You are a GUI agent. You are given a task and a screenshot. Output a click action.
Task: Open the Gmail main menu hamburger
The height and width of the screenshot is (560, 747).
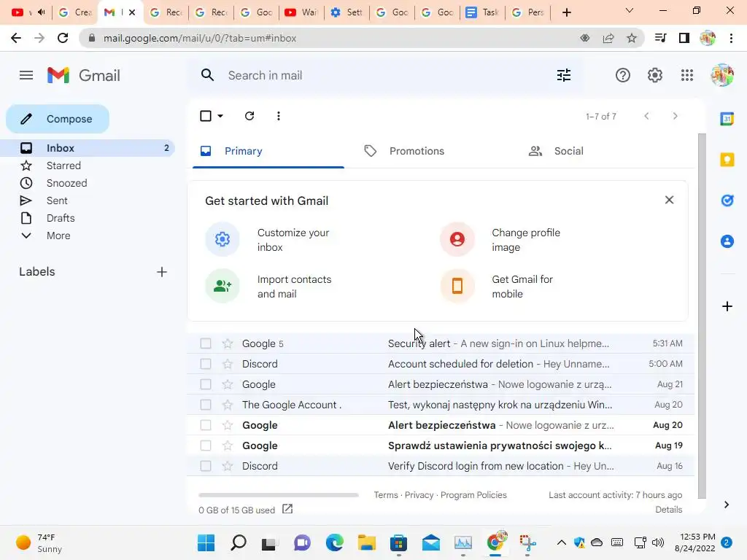tap(26, 75)
